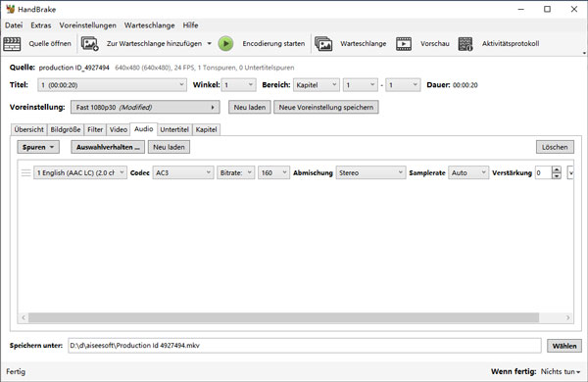Open the Bitrate mode dropdown
The image size is (588, 382).
click(x=235, y=172)
